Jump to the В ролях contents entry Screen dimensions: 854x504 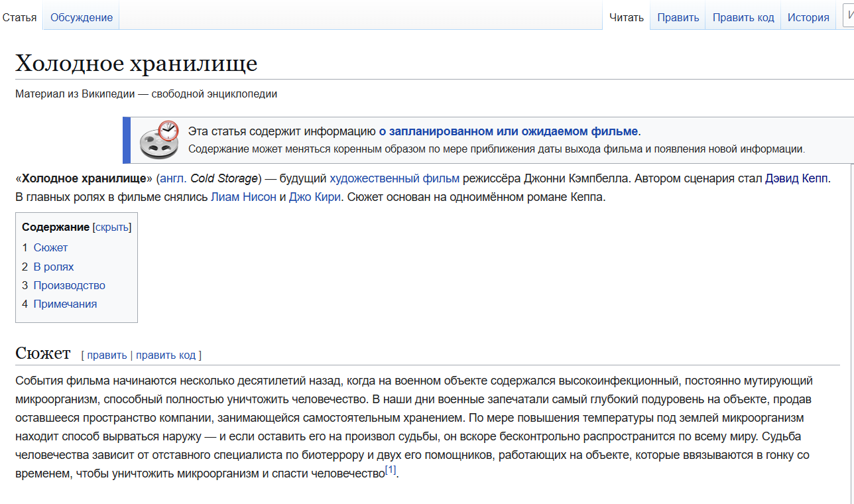(54, 267)
